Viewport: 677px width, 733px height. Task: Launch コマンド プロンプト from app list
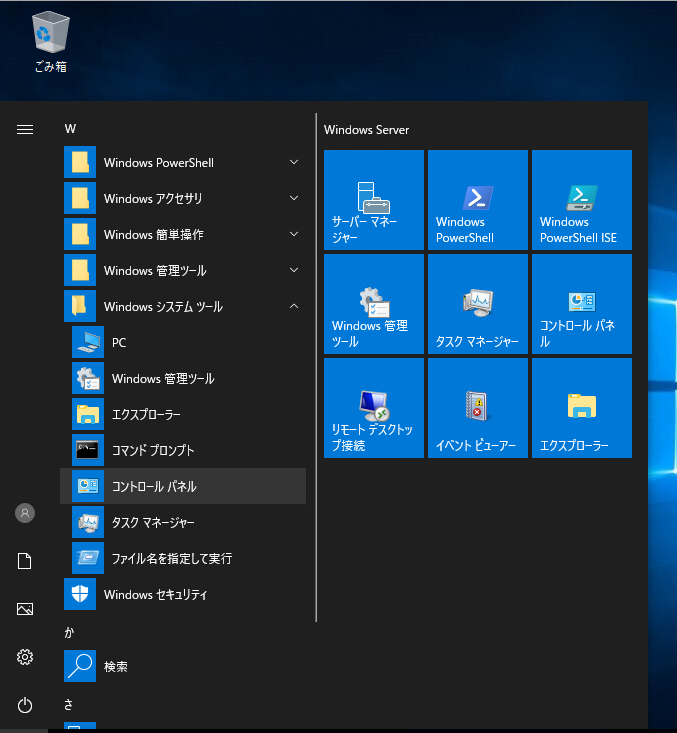click(x=183, y=451)
